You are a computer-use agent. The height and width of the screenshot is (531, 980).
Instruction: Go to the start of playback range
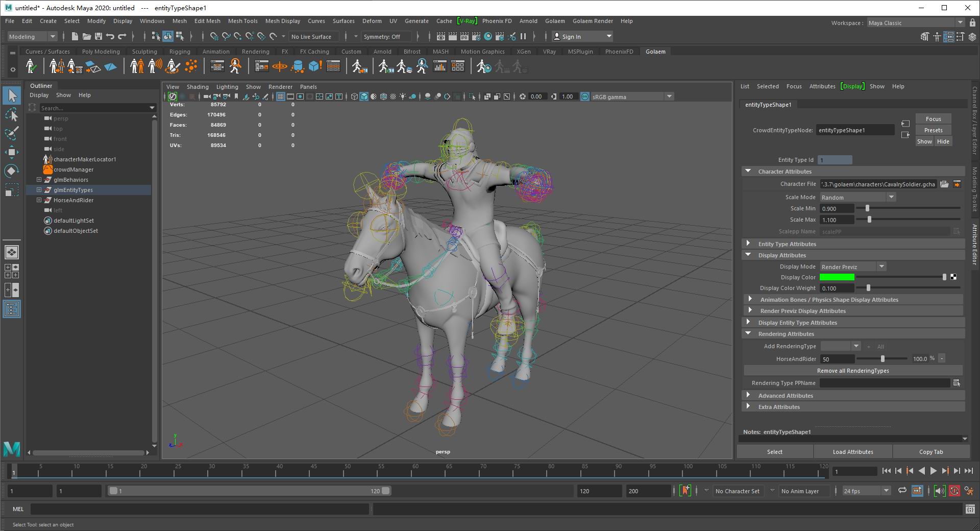click(x=886, y=471)
